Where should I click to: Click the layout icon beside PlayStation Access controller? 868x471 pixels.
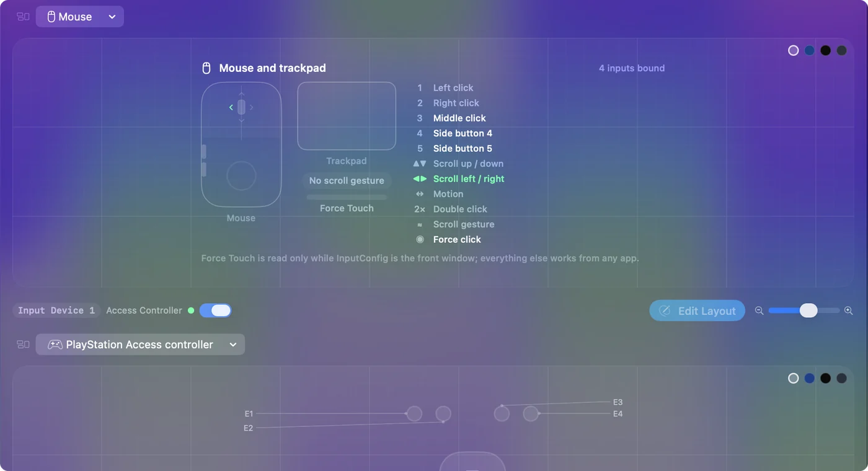(23, 345)
